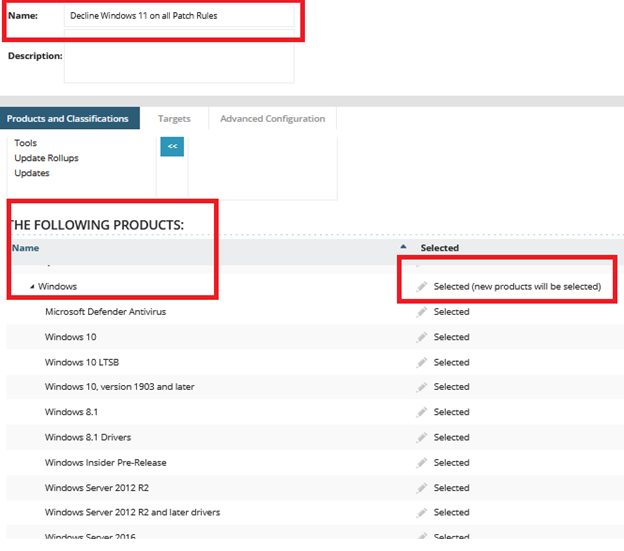Edit selection for Windows Insider Pre-Release
Screen dimensions: 624x551
pyautogui.click(x=422, y=463)
